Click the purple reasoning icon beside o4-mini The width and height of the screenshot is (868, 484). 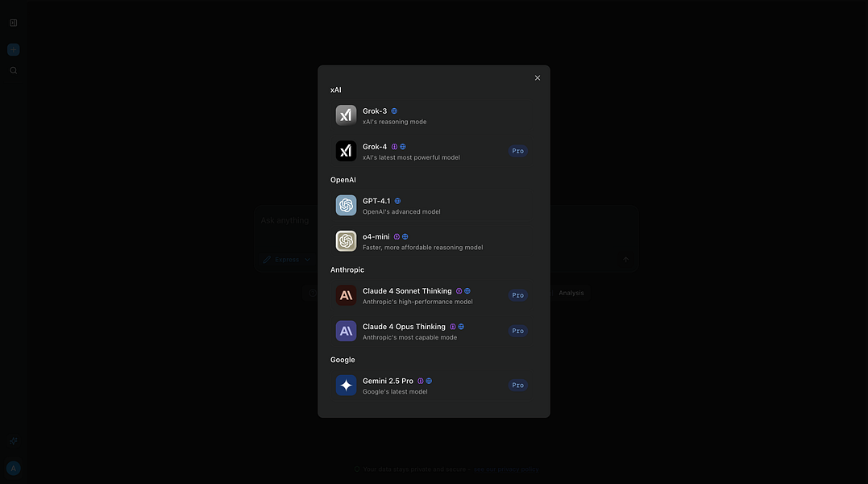coord(397,236)
